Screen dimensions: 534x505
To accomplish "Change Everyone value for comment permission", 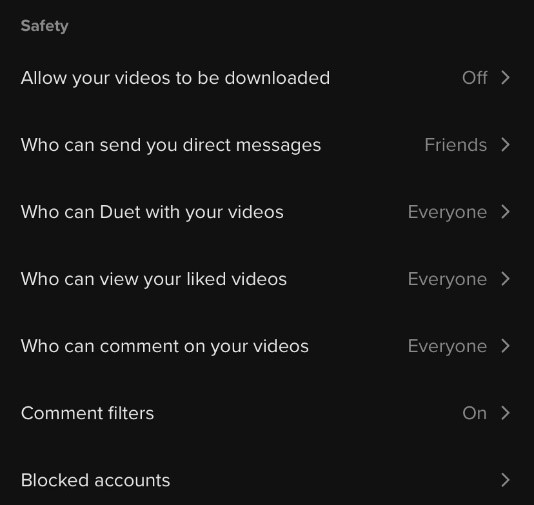I will click(x=447, y=347).
